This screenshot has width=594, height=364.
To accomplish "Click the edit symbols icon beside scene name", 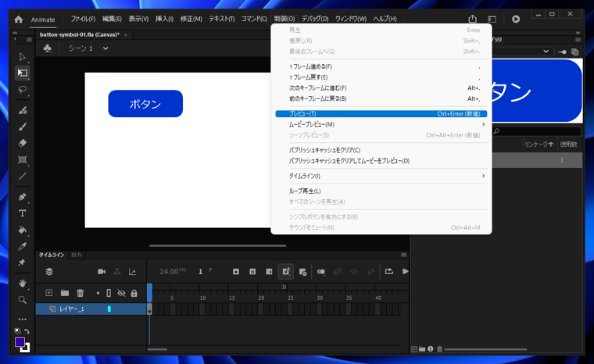I will coord(48,48).
